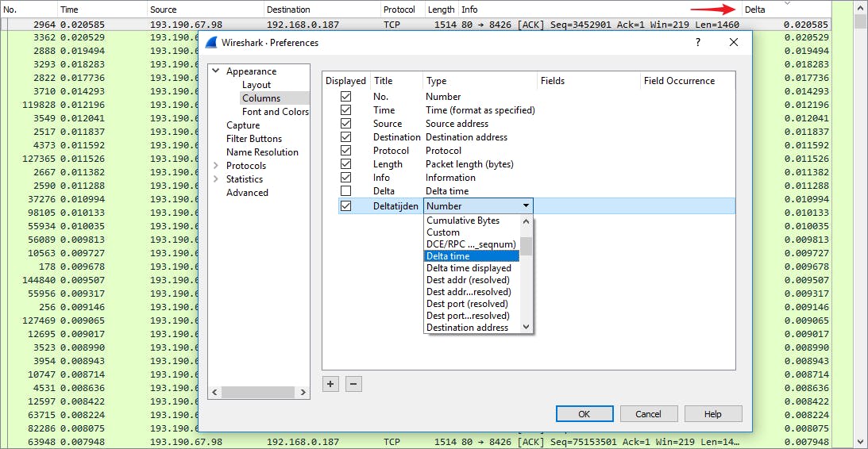This screenshot has width=868, height=449.
Task: Toggle the Destination column displayed checkbox
Action: click(346, 136)
